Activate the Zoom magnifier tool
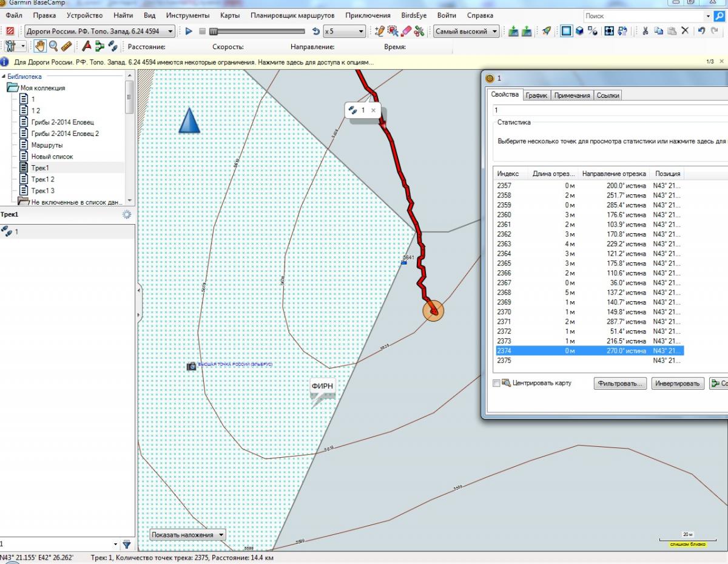Image resolution: width=728 pixels, height=564 pixels. coord(53,46)
